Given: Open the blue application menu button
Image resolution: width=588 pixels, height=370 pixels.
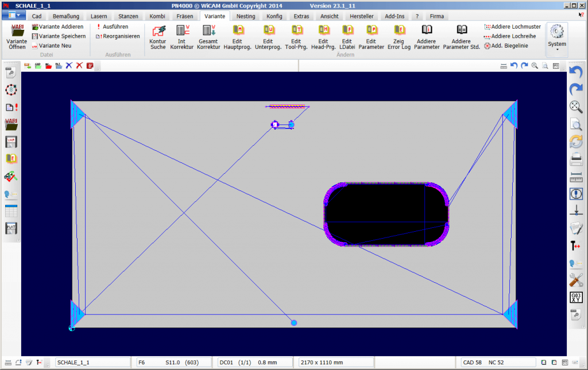Looking at the screenshot, I should (x=13, y=15).
